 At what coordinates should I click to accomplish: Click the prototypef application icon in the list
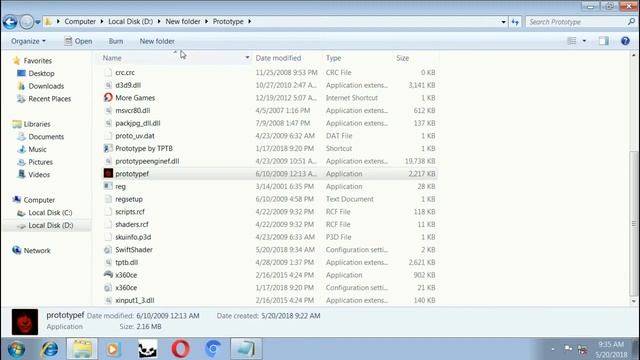(x=108, y=173)
